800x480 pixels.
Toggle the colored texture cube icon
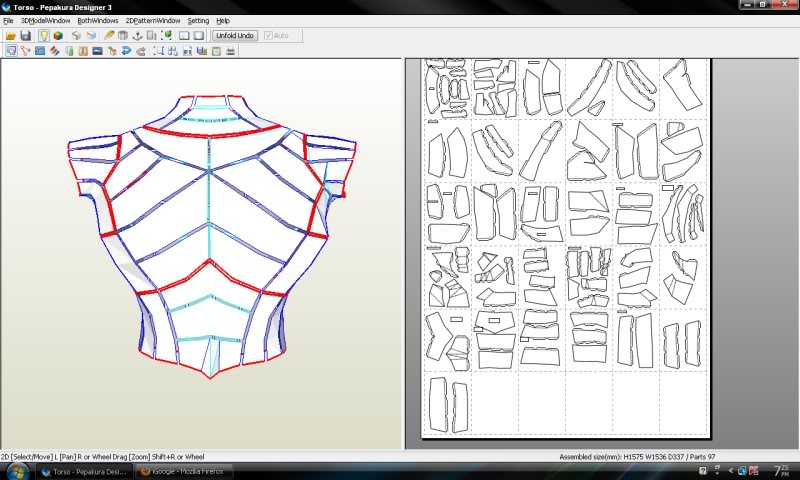click(58, 36)
